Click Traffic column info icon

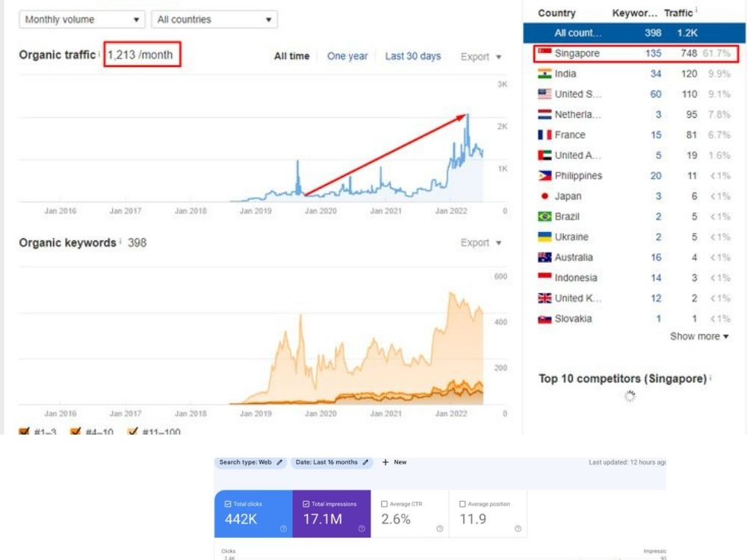pyautogui.click(x=696, y=10)
